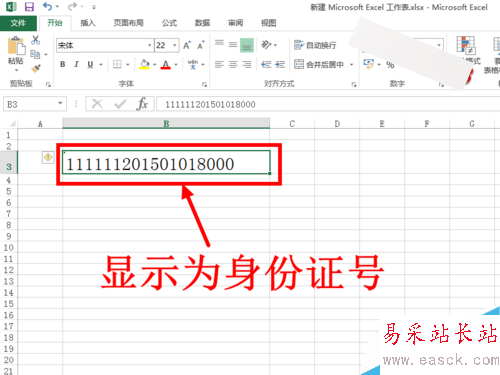This screenshot has height=375, width=500.
Task: Switch to the 页面布局 Page Layout tab
Action: click(128, 23)
